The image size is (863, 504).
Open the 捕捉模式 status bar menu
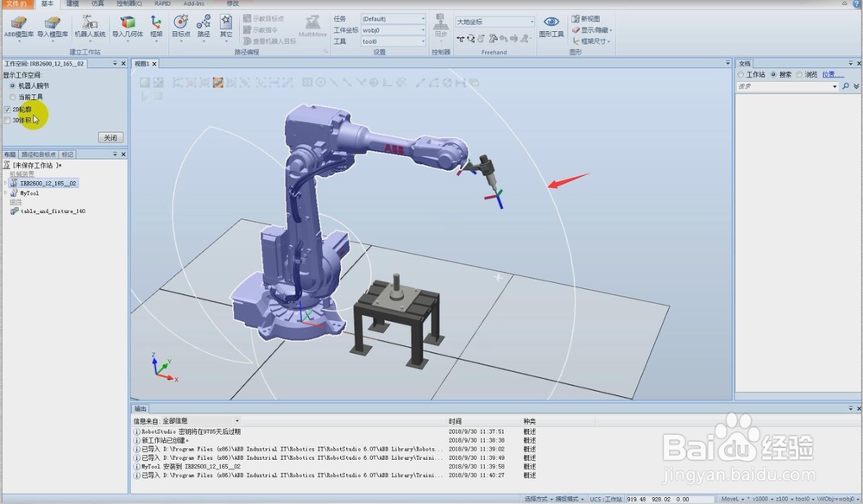click(x=569, y=499)
